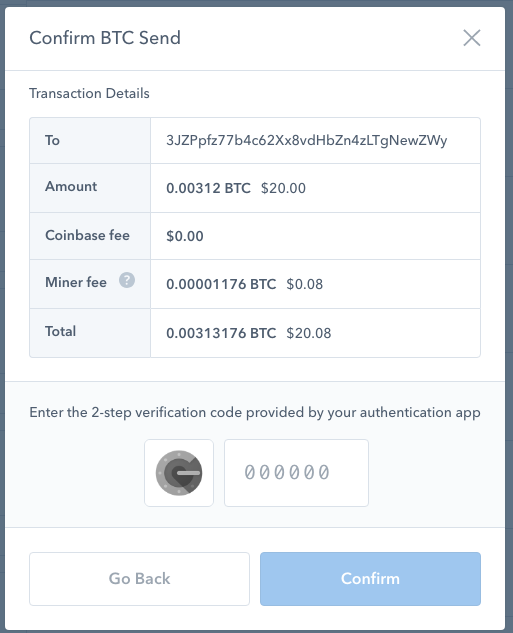Image resolution: width=513 pixels, height=633 pixels.
Task: Click the $0.08 miner fee in dollars
Action: 305,284
